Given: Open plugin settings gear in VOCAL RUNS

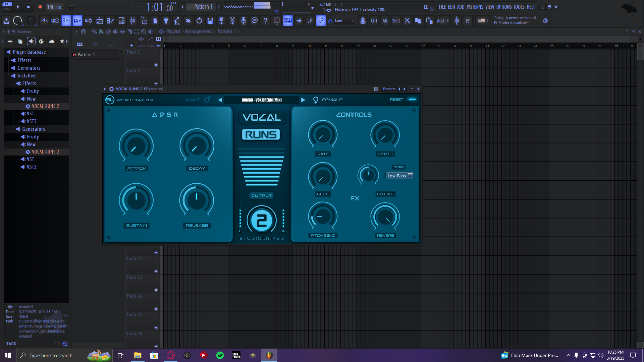Looking at the screenshot, I should point(111,89).
